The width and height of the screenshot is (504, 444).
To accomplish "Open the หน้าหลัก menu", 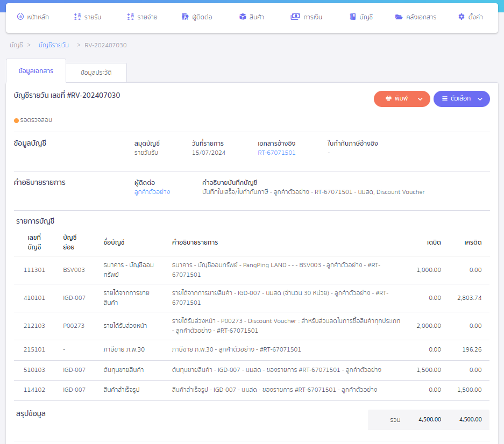I will (x=33, y=17).
